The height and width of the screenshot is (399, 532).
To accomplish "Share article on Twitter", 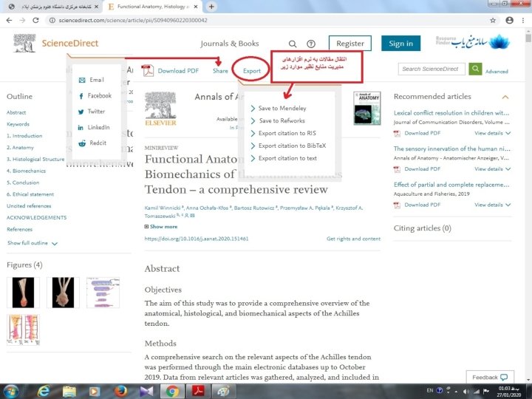I will pos(92,112).
